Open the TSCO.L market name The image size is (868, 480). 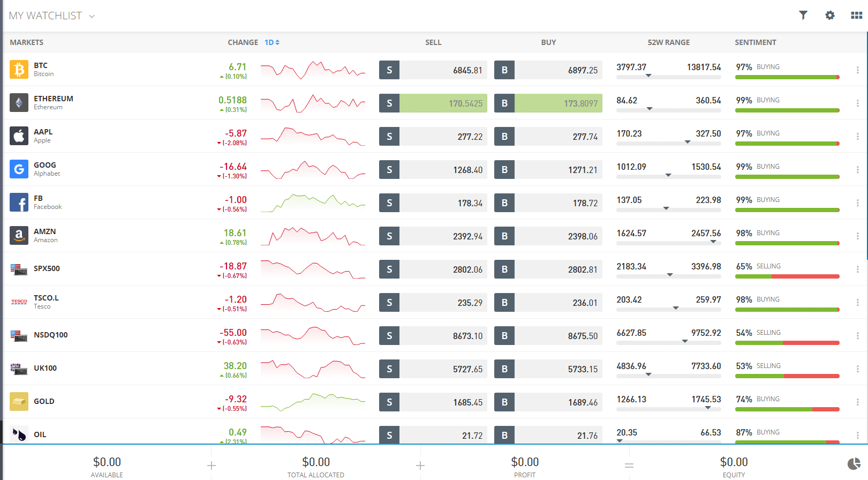click(46, 298)
